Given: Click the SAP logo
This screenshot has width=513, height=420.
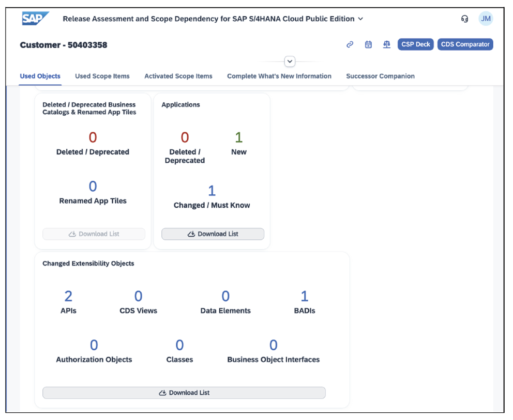Looking at the screenshot, I should (x=34, y=18).
